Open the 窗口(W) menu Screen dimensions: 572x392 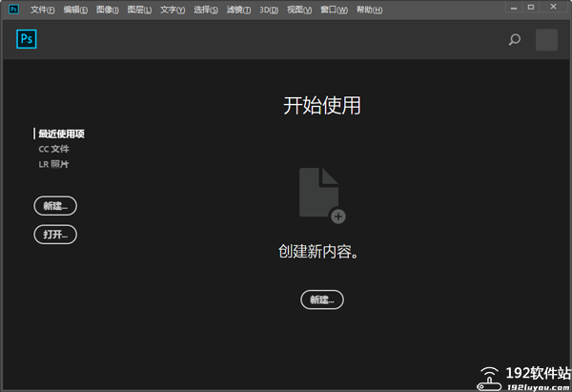pyautogui.click(x=333, y=10)
